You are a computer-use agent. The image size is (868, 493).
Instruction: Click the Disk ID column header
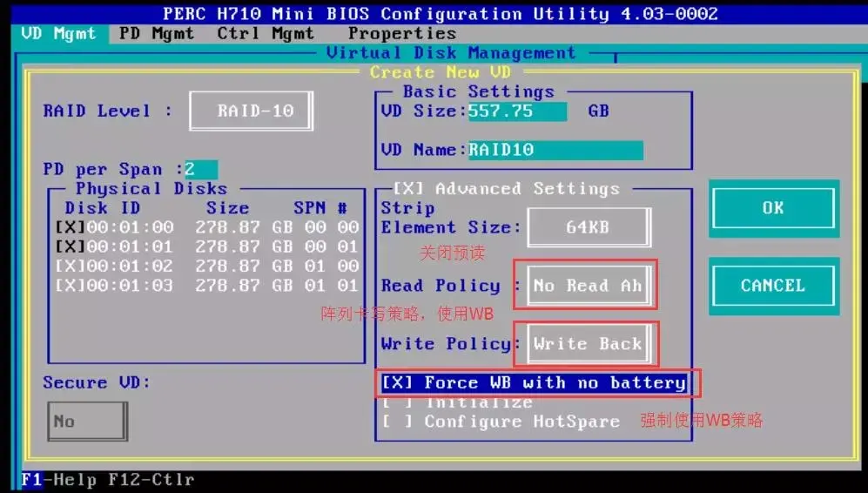pyautogui.click(x=103, y=207)
